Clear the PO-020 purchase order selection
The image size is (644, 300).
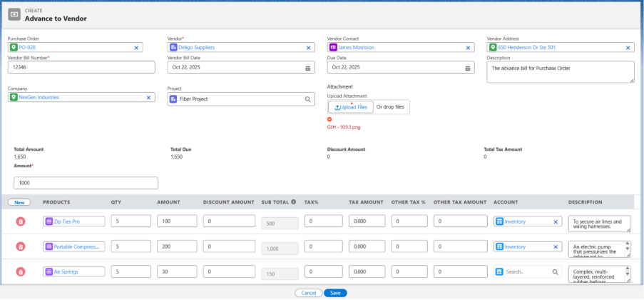coord(136,48)
